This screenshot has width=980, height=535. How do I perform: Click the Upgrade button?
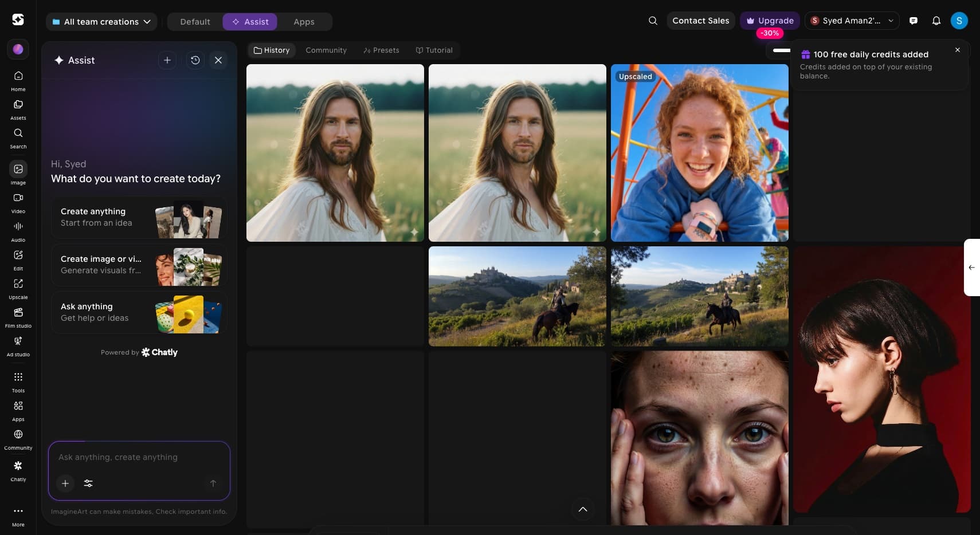[770, 21]
